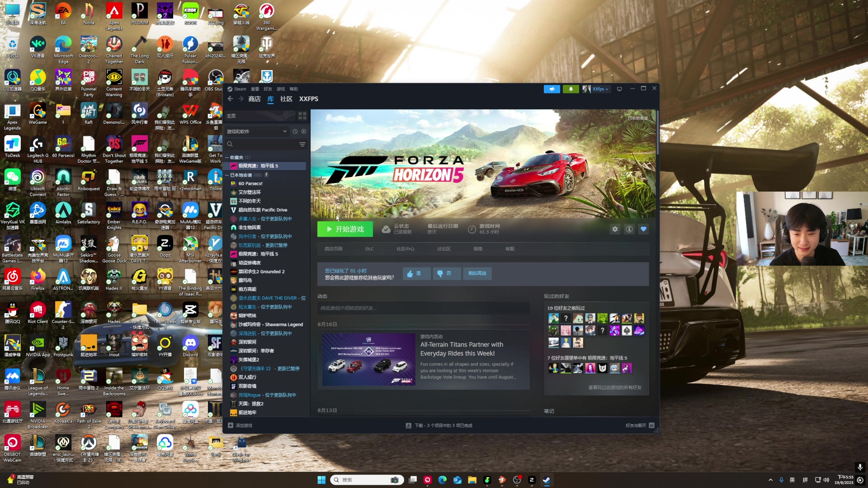Select 深岩银河: 幸存者 in library list
Viewport: 868px width, 488px height.
[x=256, y=351]
